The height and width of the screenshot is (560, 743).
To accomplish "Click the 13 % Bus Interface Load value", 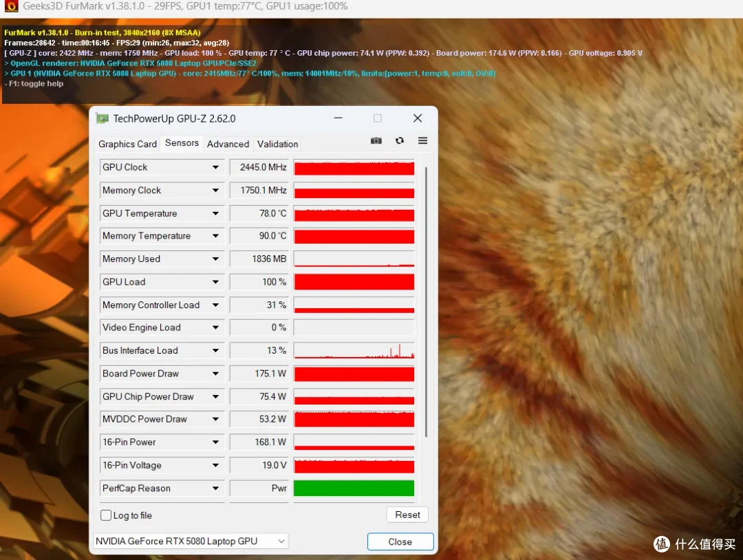I will tap(259, 351).
